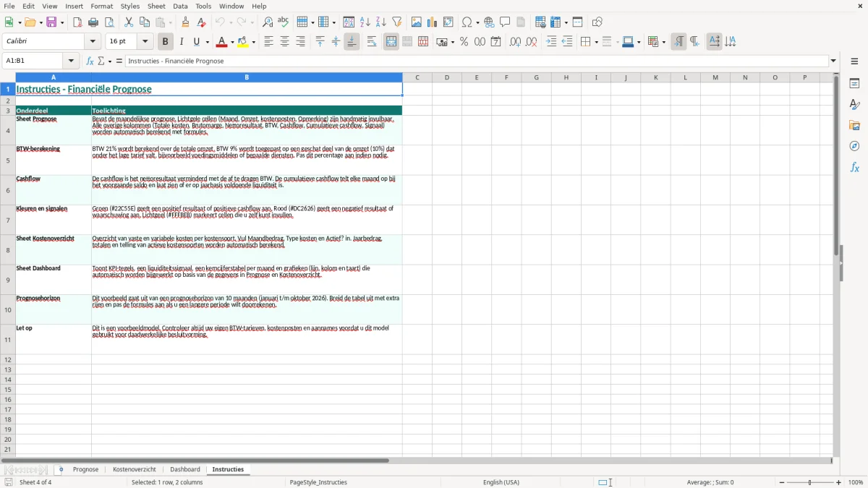Open sidebar Navigator compass
The height and width of the screenshot is (488, 868).
pyautogui.click(x=854, y=146)
